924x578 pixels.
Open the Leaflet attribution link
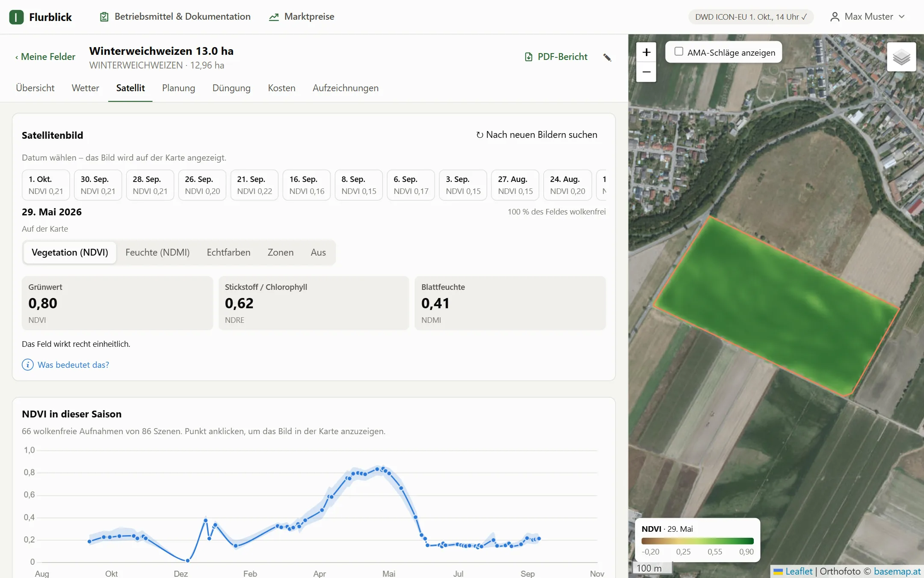coord(798,571)
